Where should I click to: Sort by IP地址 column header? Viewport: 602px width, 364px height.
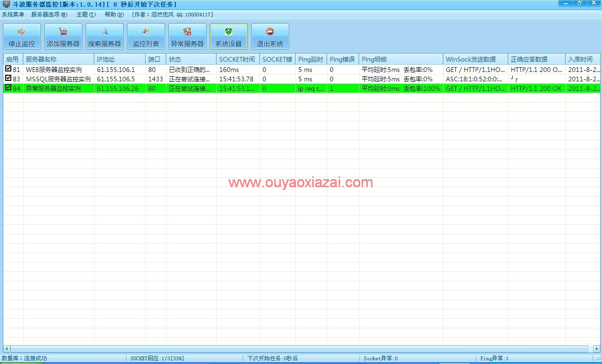120,59
